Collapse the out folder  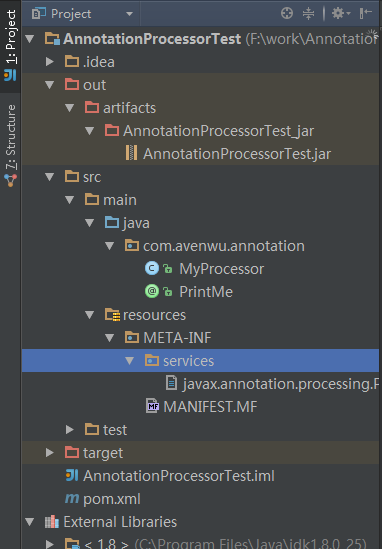[50, 85]
